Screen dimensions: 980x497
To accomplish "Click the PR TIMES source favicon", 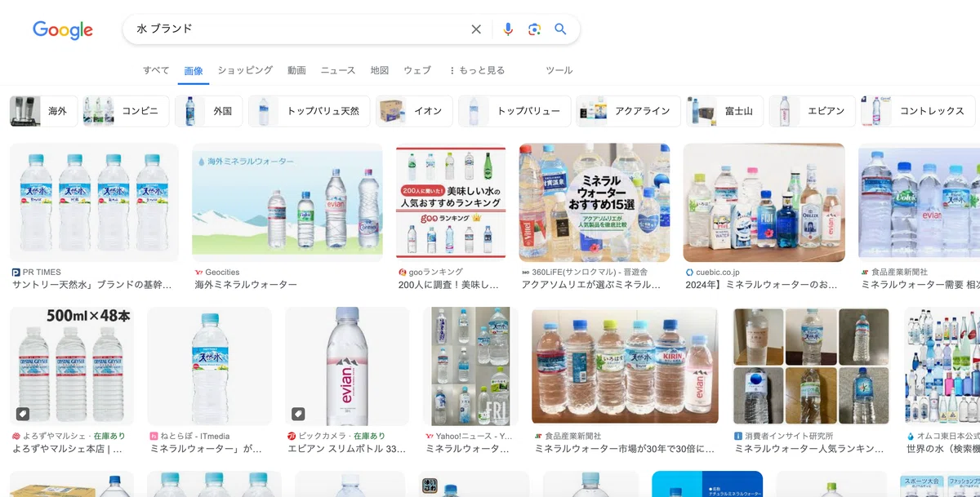I will pyautogui.click(x=16, y=273).
